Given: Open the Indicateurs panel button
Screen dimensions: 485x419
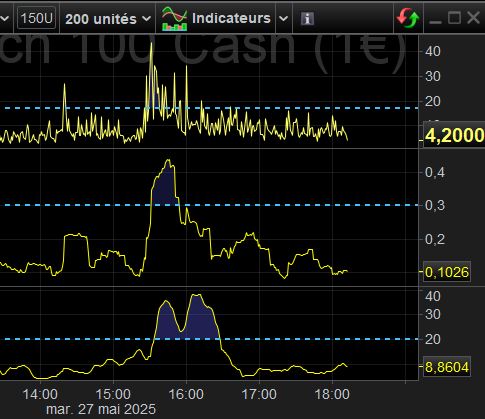Looking at the screenshot, I should 216,18.
